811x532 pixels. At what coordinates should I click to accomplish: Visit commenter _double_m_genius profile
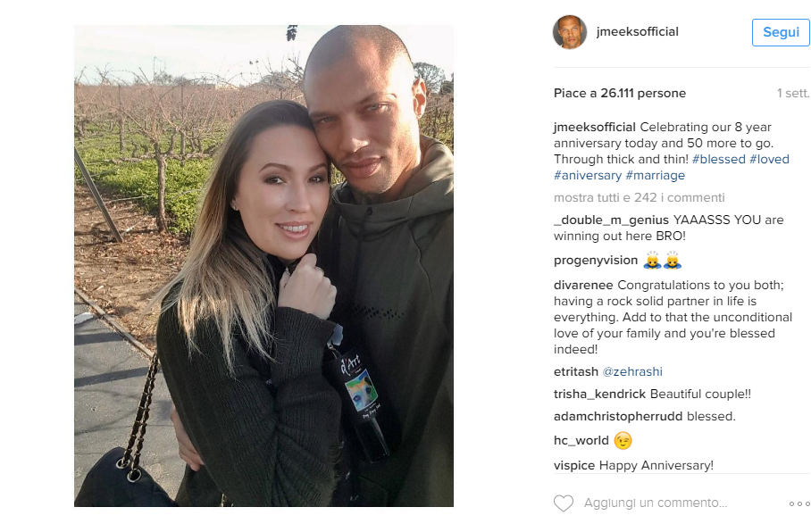coord(611,220)
